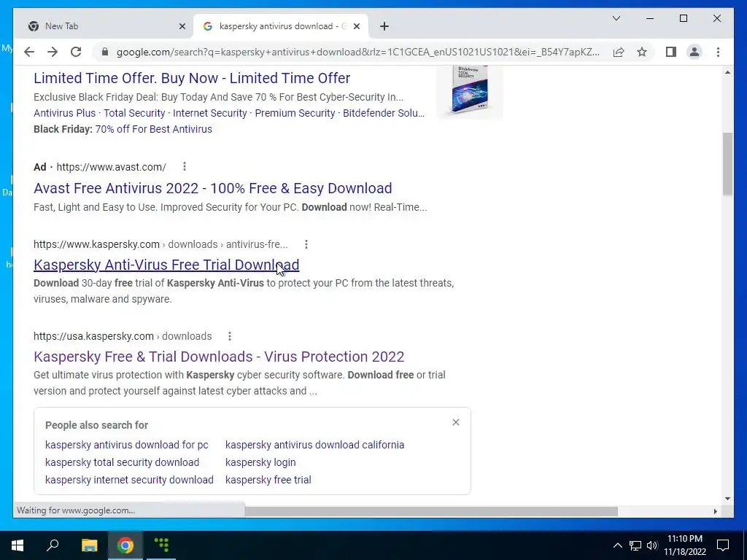Click the address bar URL
The image size is (747, 560).
click(x=358, y=52)
